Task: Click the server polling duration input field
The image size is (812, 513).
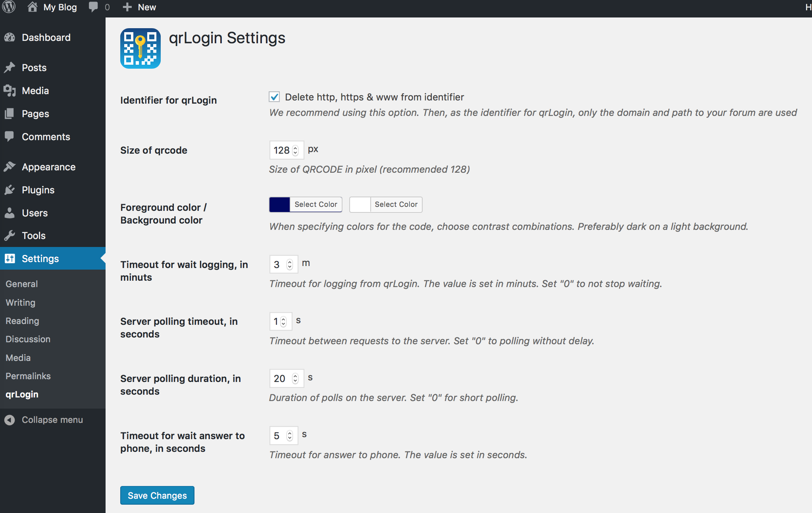Action: tap(281, 378)
